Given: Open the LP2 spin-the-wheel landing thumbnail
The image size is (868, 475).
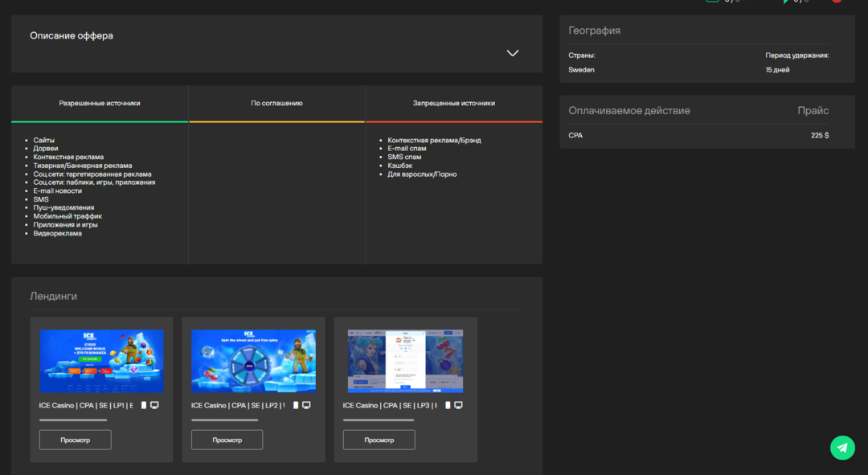Looking at the screenshot, I should coord(253,361).
